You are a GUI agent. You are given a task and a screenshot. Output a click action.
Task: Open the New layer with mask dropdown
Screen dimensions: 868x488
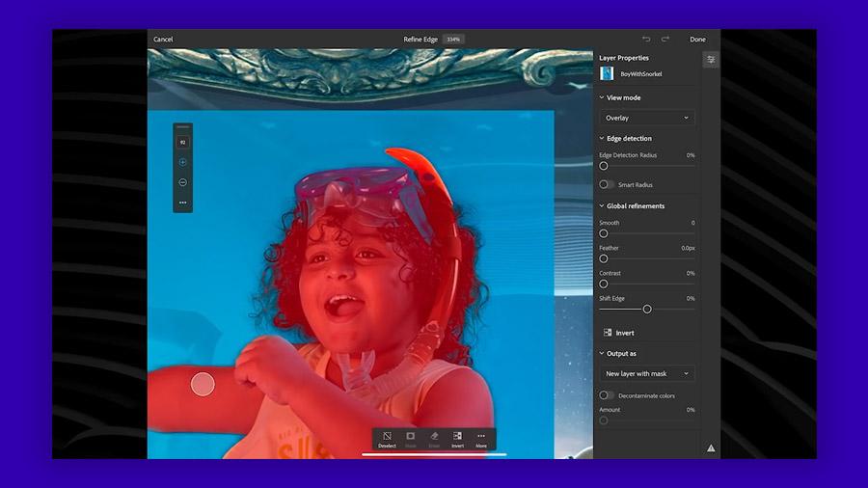646,373
